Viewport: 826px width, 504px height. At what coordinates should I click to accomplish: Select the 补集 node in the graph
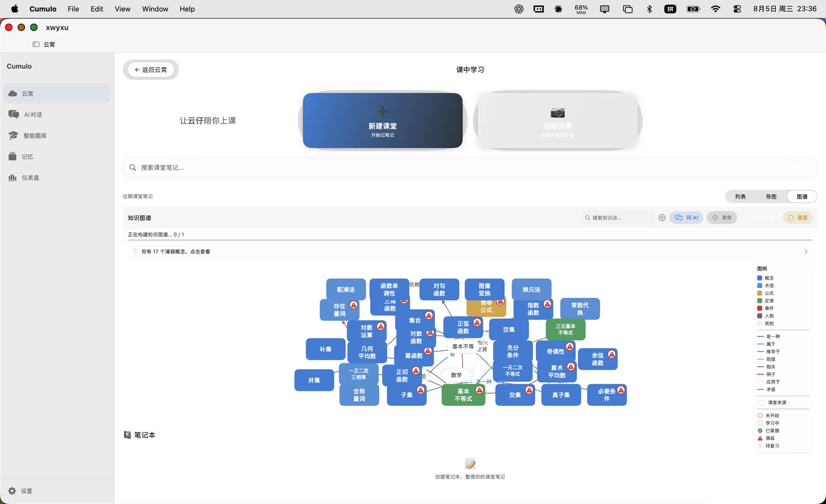[325, 349]
